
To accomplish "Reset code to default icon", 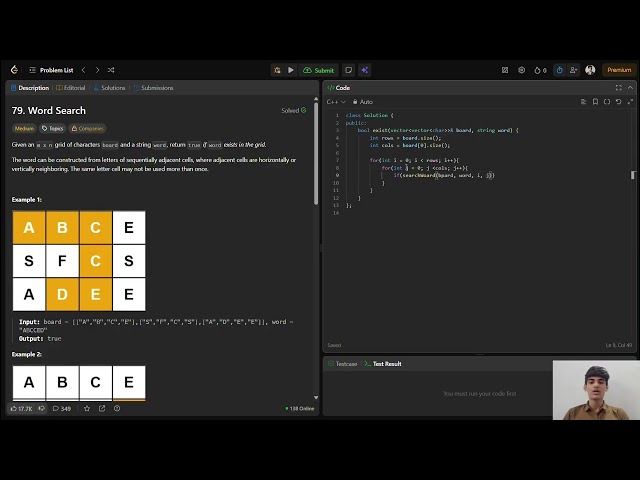I will point(619,102).
